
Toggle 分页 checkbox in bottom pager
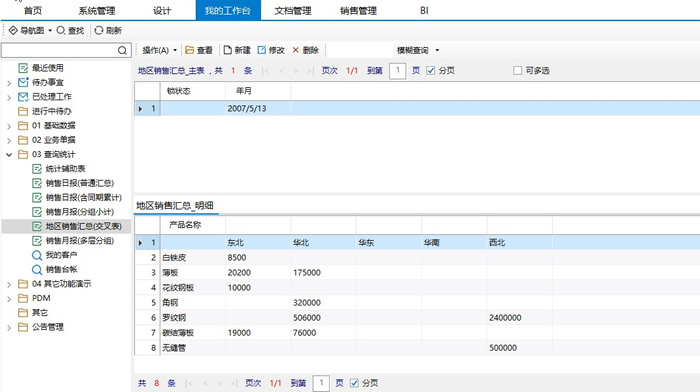(x=354, y=383)
